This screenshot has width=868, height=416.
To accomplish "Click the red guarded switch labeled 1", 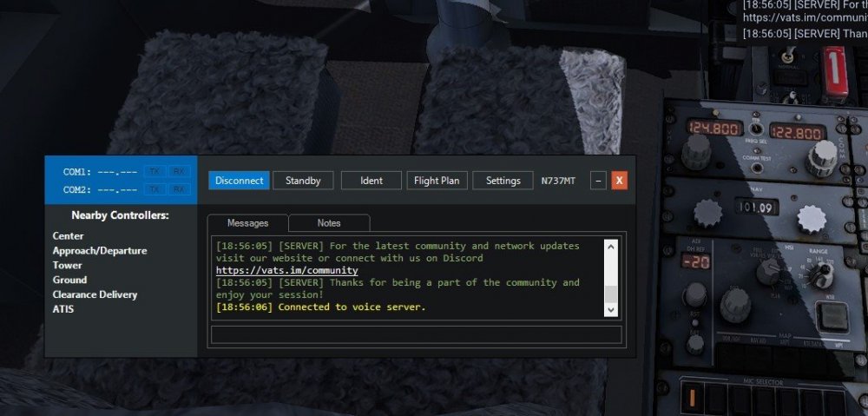I will click(x=835, y=72).
